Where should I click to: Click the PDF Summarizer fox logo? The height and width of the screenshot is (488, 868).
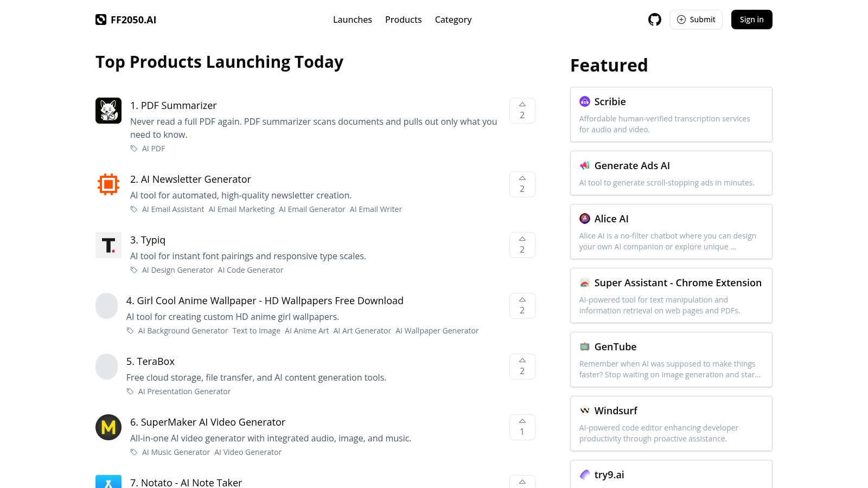(x=108, y=111)
